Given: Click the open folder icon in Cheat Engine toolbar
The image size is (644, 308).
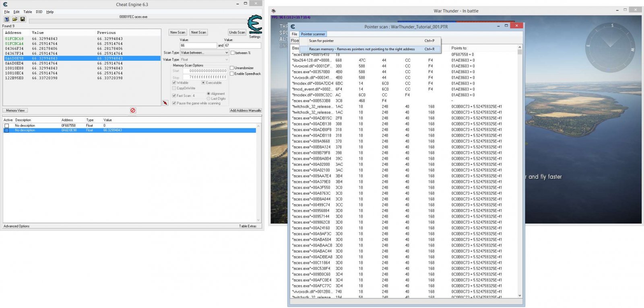Looking at the screenshot, I should coord(14,19).
